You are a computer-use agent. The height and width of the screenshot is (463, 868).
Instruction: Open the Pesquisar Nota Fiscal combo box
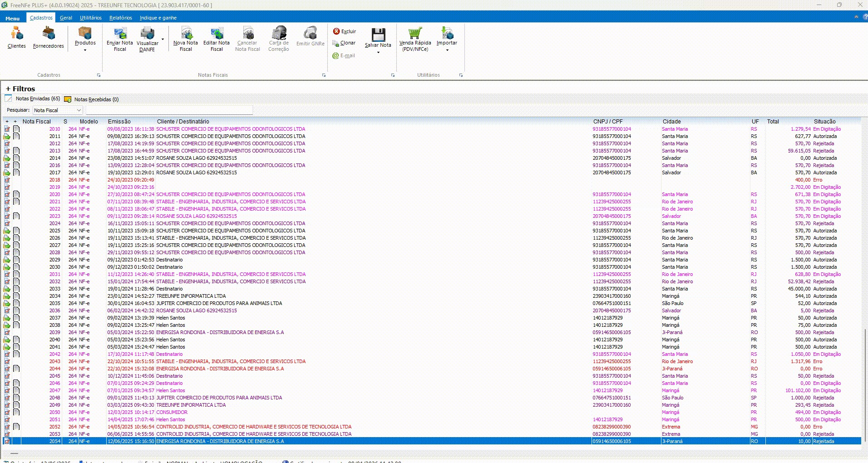pos(58,110)
